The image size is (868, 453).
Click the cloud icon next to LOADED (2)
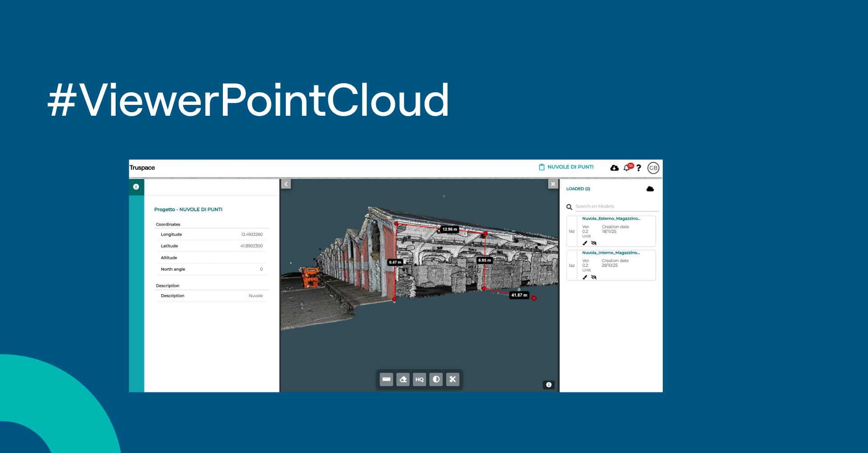point(650,189)
